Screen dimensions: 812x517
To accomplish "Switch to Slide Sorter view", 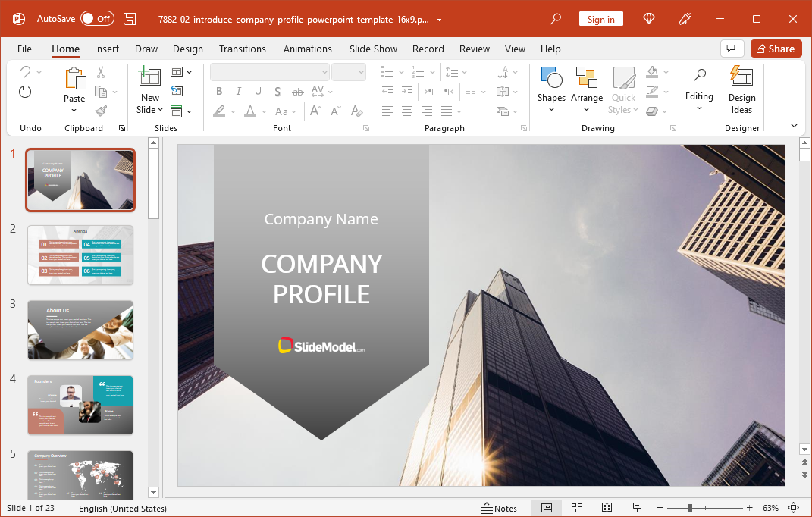I will point(576,508).
